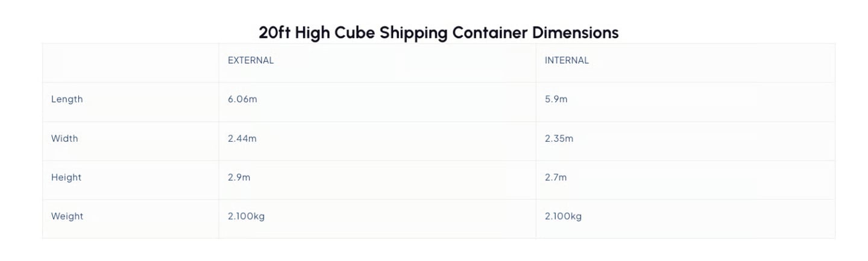This screenshot has height=261, width=868.
Task: Click the EXTERNAL column header
Action: coord(251,60)
